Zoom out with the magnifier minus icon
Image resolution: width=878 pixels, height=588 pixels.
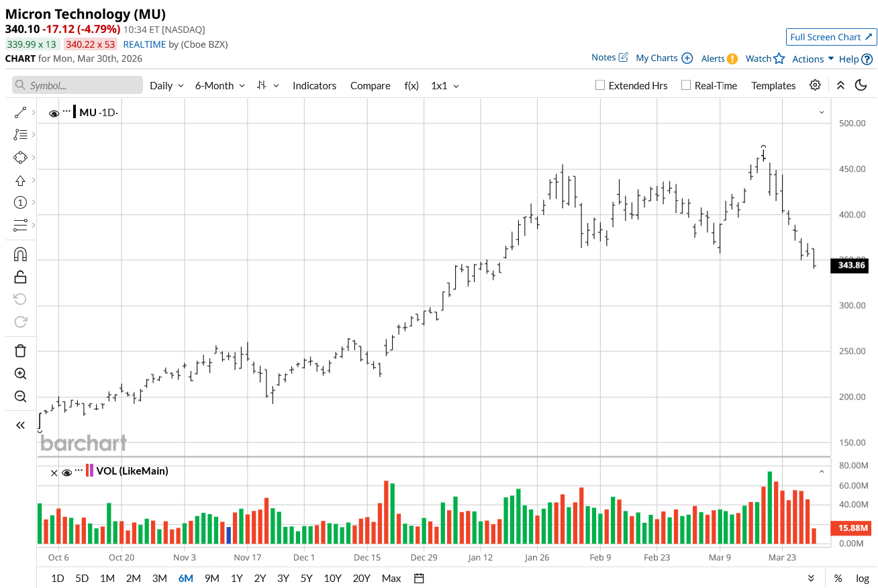pyautogui.click(x=20, y=396)
